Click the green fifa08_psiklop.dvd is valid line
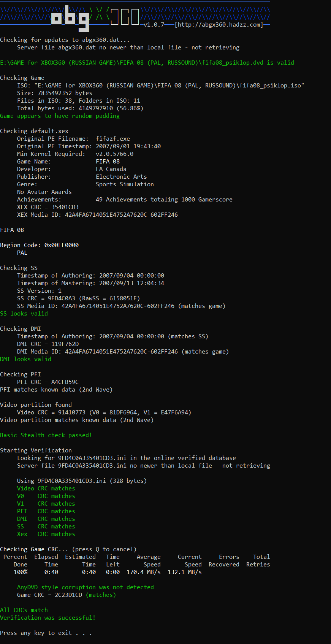 pos(147,63)
